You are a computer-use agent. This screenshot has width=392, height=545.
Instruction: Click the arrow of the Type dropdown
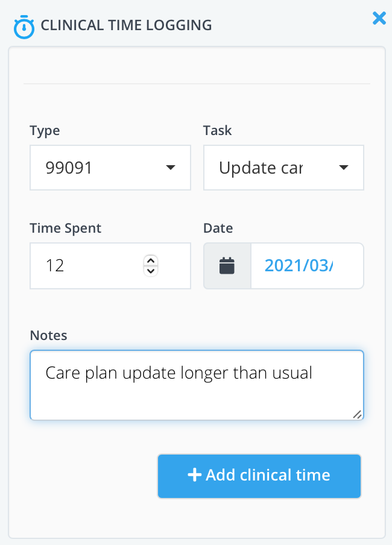click(170, 168)
